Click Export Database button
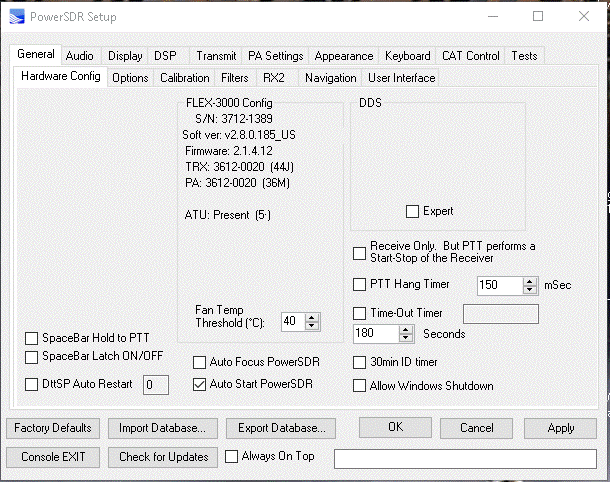Viewport: 610px width, 482px height. (x=281, y=428)
